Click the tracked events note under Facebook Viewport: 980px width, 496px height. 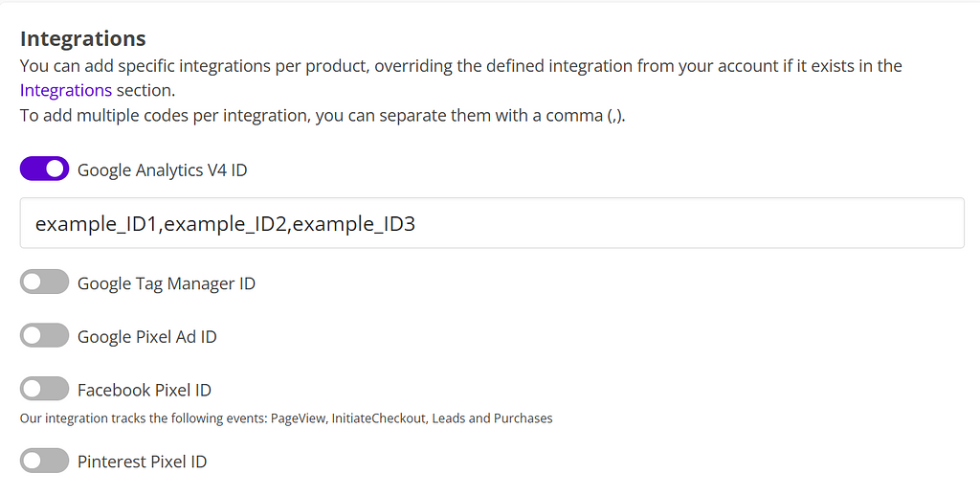[286, 418]
